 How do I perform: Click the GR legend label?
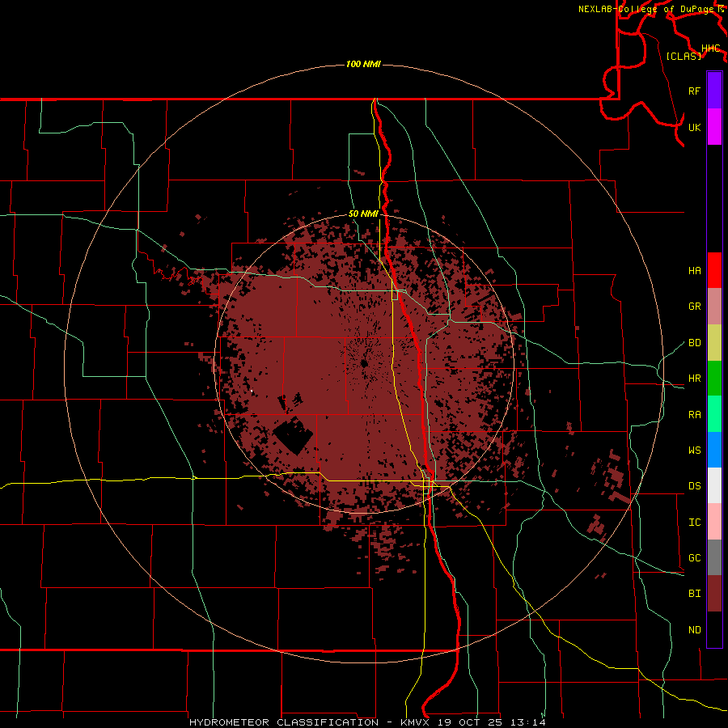coord(695,307)
